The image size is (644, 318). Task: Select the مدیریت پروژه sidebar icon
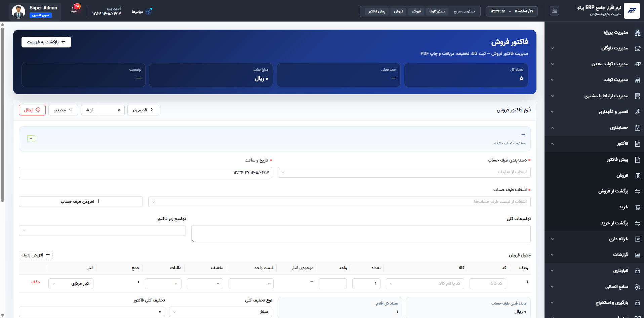tap(637, 33)
